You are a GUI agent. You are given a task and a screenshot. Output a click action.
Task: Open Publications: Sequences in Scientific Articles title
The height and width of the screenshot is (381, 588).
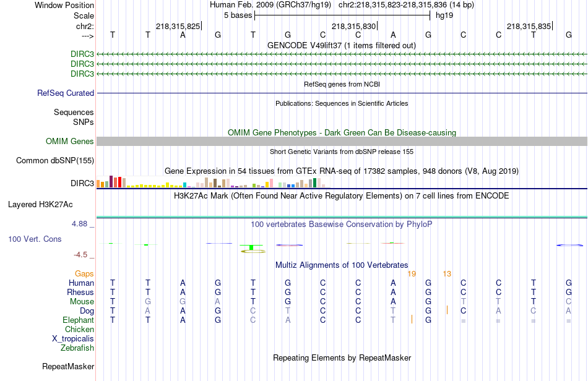click(342, 103)
